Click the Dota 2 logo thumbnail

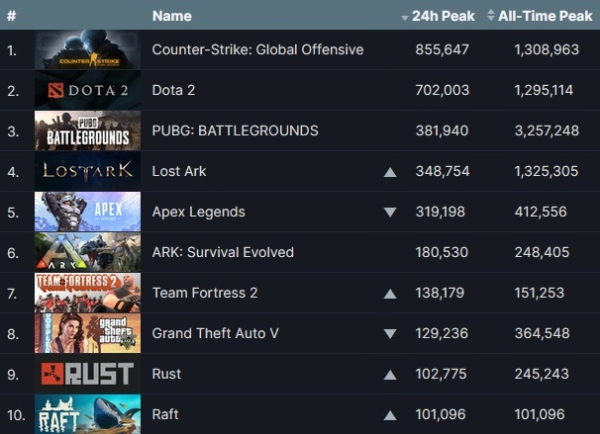(87, 91)
